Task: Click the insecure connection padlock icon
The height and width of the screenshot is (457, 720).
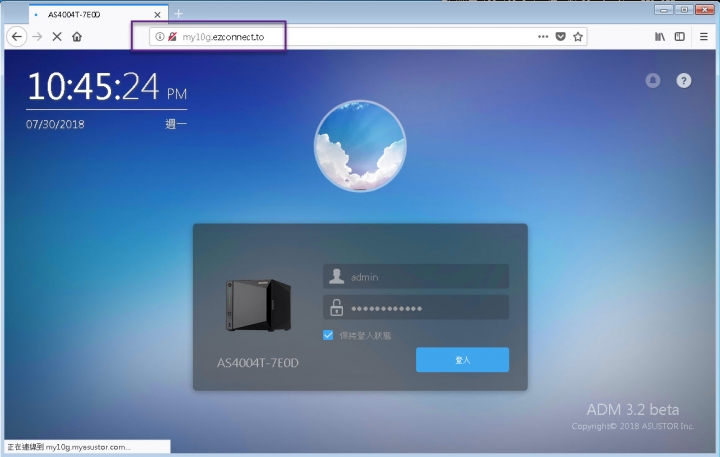Action: [172, 37]
